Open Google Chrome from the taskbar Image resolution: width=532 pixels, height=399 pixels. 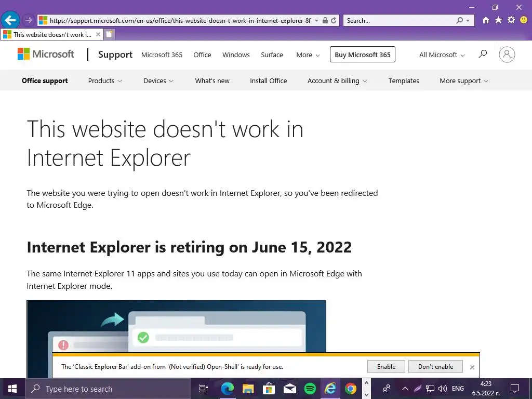click(351, 389)
